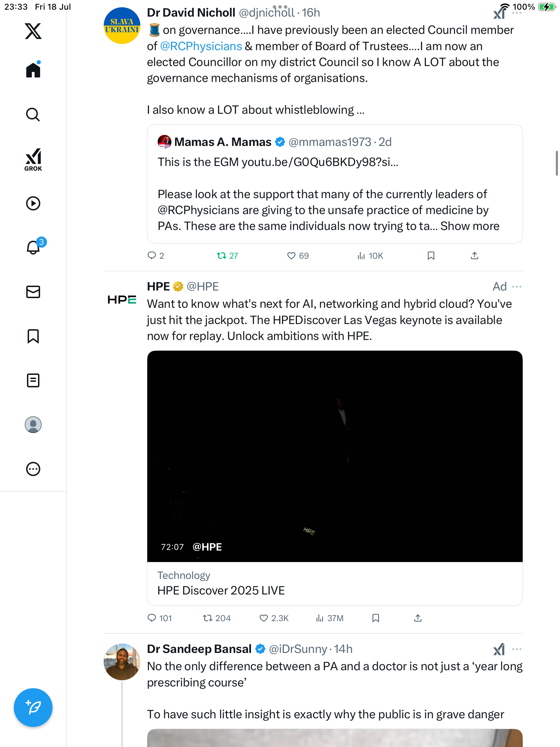Play the HPE Discover 2025 video
The height and width of the screenshot is (747, 560).
click(x=335, y=456)
